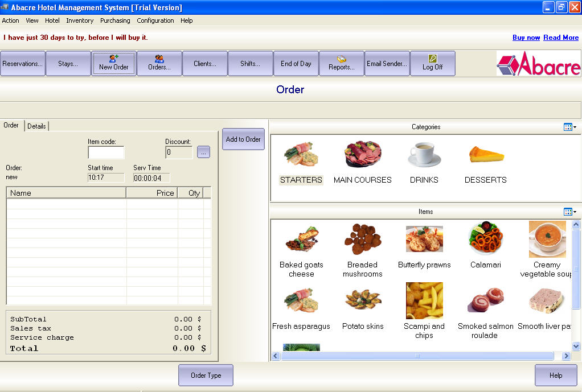Select the MAIN COURSES category
This screenshot has width=582, height=392.
(363, 163)
